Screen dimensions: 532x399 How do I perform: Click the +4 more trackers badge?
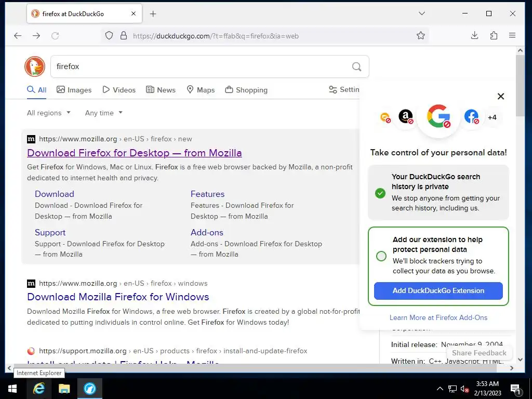tap(492, 117)
